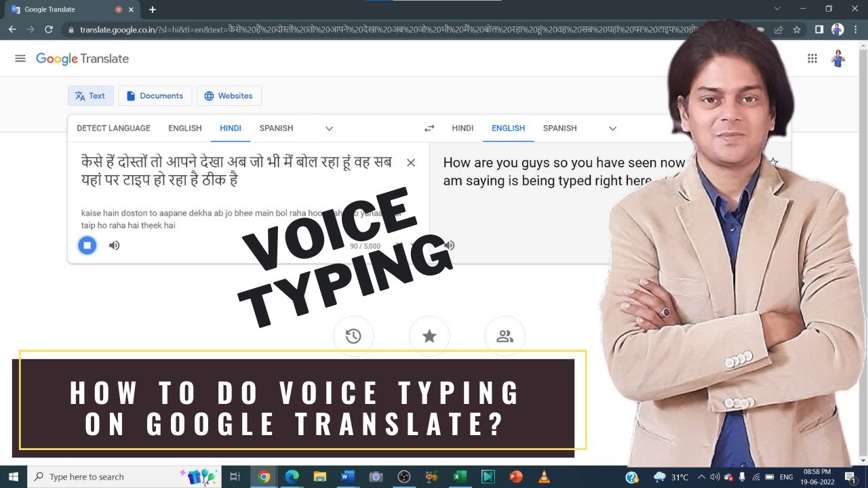Listen to the Hindi source text
This screenshot has width=868, height=488.
pyautogui.click(x=115, y=245)
